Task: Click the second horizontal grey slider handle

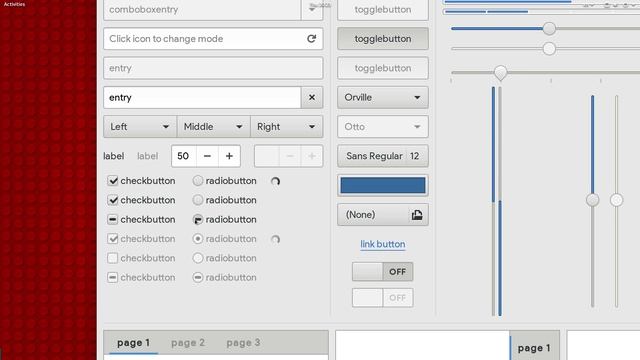Action: click(x=549, y=49)
